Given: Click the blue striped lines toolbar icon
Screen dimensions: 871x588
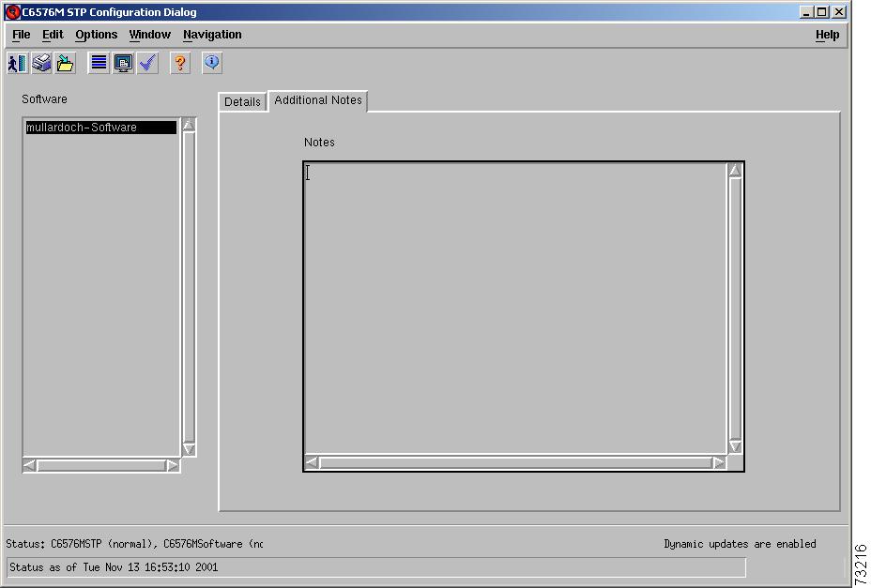Looking at the screenshot, I should pyautogui.click(x=99, y=63).
